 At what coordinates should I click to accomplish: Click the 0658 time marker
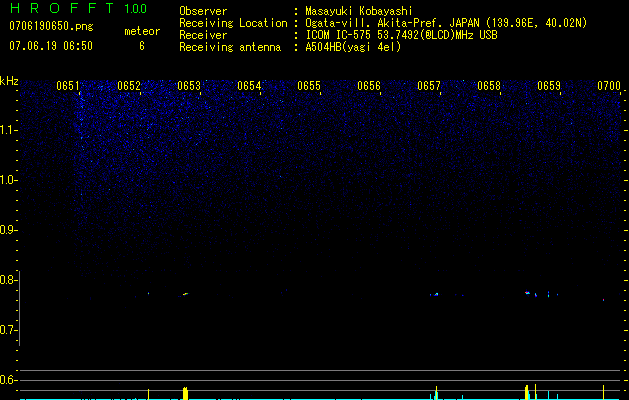pyautogui.click(x=489, y=86)
